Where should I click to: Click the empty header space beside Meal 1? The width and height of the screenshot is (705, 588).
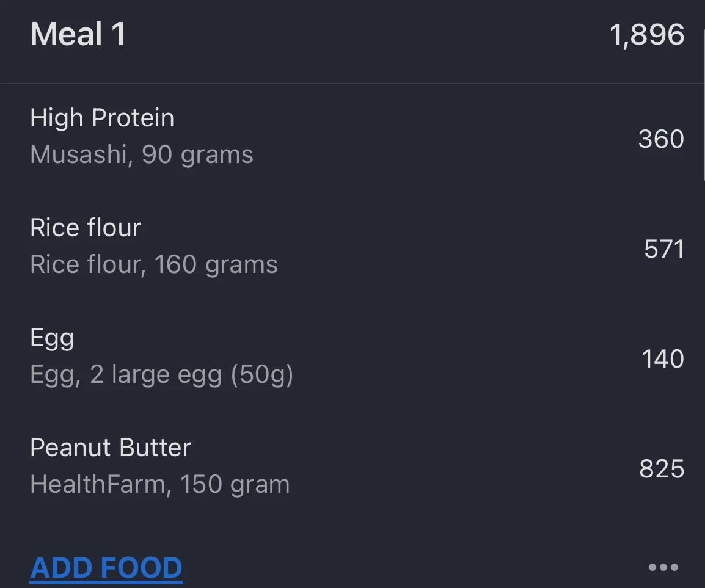point(367,35)
